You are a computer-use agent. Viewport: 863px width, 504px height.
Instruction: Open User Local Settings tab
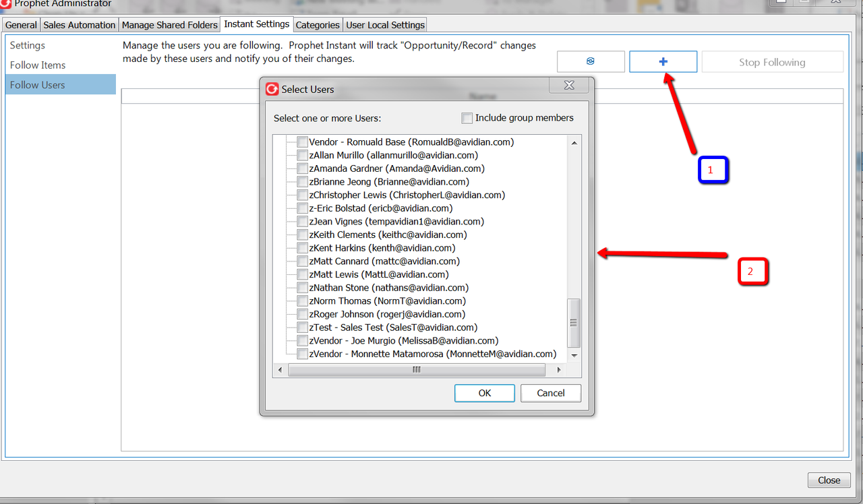386,25
